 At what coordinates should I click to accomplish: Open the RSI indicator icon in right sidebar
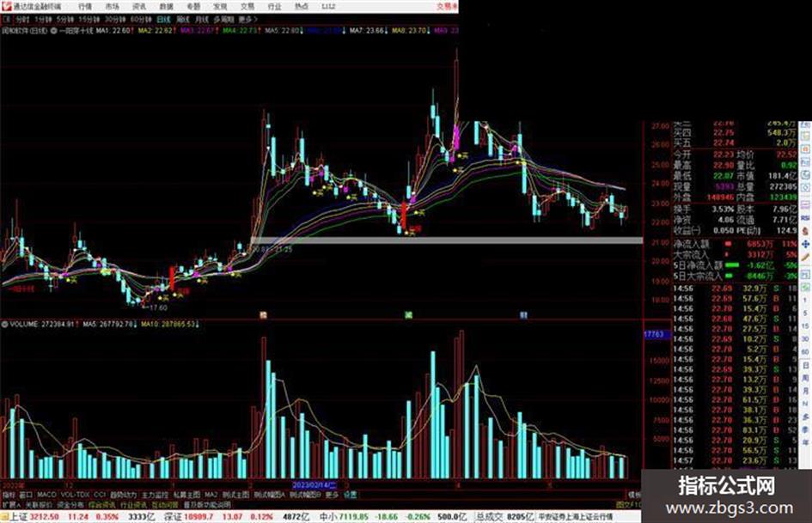pos(805,218)
